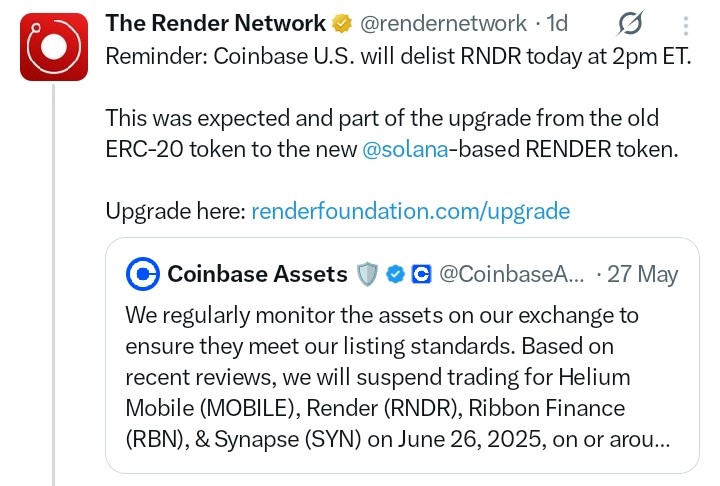Open the @CoinbaseA... handle
The width and height of the screenshot is (720, 486).
[x=512, y=274]
